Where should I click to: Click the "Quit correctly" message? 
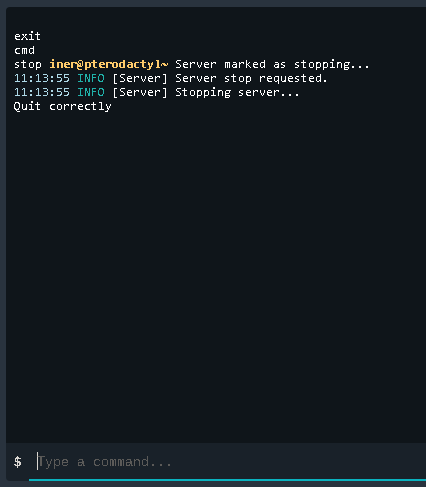(62, 107)
